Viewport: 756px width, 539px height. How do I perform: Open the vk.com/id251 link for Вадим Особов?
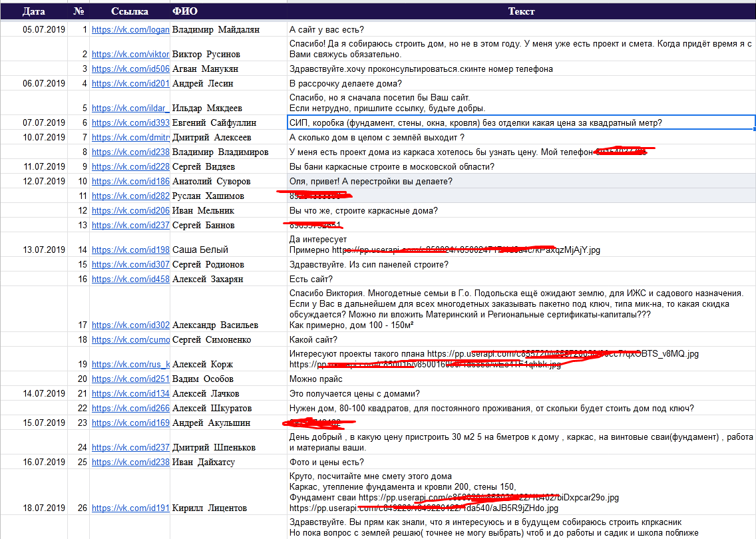click(x=130, y=379)
